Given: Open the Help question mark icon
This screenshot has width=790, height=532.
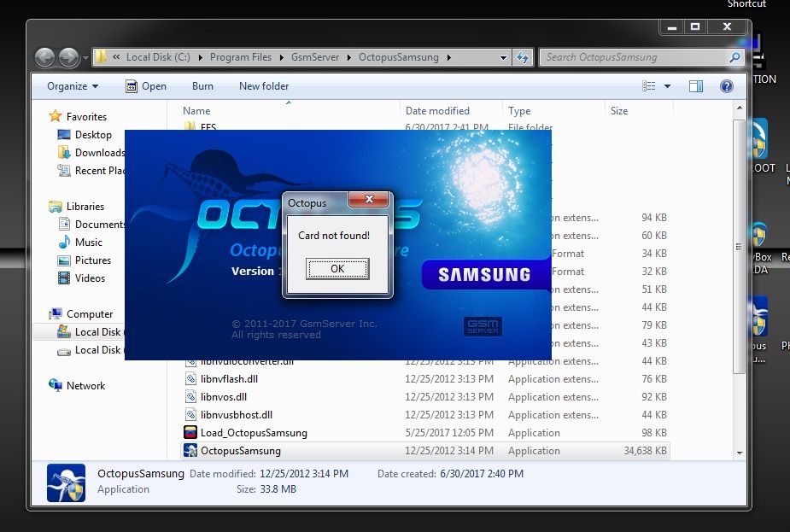Looking at the screenshot, I should [x=726, y=86].
